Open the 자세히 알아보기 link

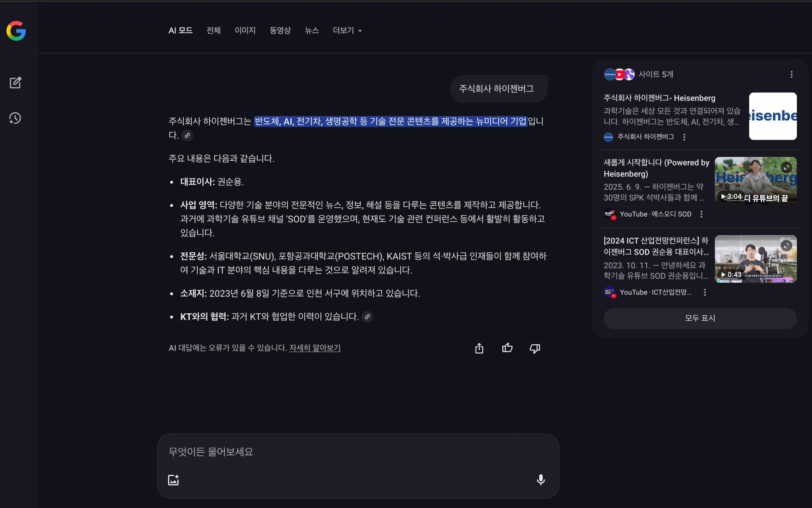point(315,348)
